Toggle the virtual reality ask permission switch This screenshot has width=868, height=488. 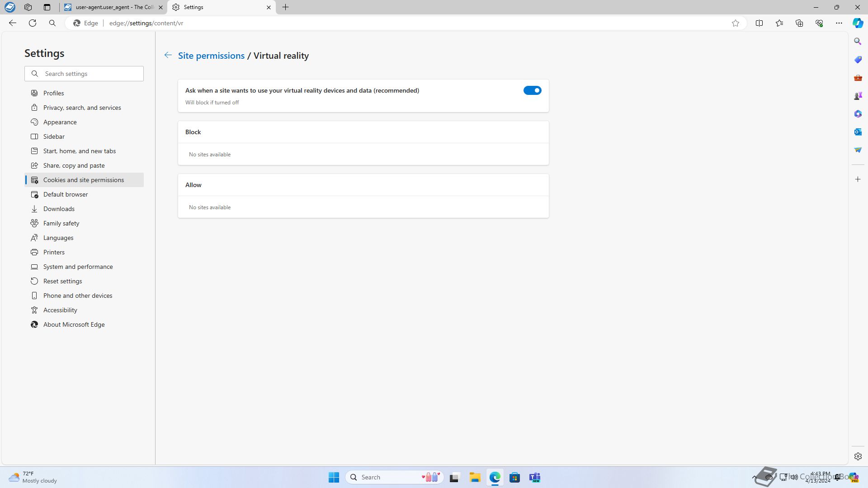[532, 90]
